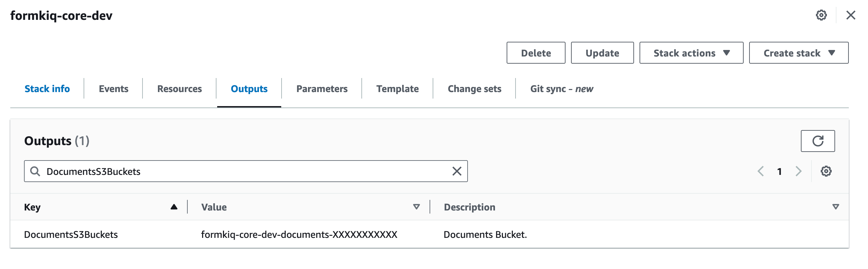Image resolution: width=868 pixels, height=269 pixels.
Task: Sort by Key column ascending arrow
Action: click(174, 207)
